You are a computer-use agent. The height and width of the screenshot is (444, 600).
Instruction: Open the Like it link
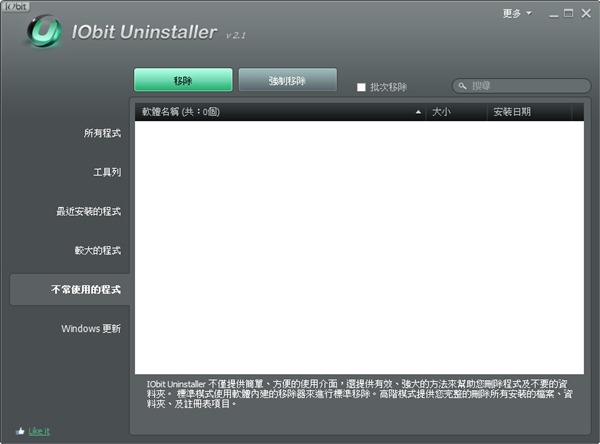point(39,431)
